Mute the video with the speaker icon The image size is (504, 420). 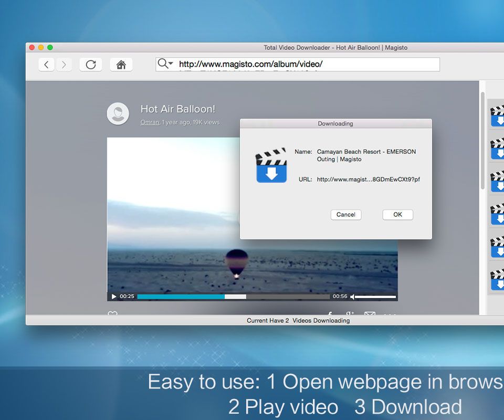coord(352,297)
